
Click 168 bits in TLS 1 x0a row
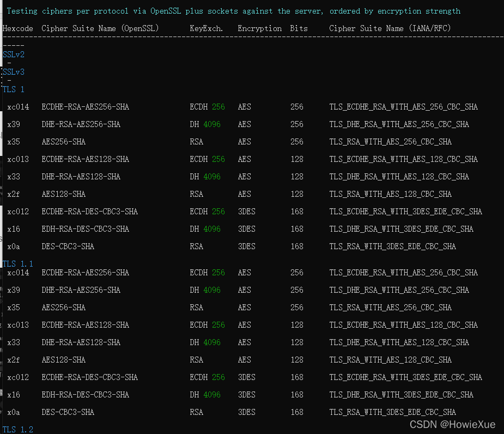pos(296,246)
